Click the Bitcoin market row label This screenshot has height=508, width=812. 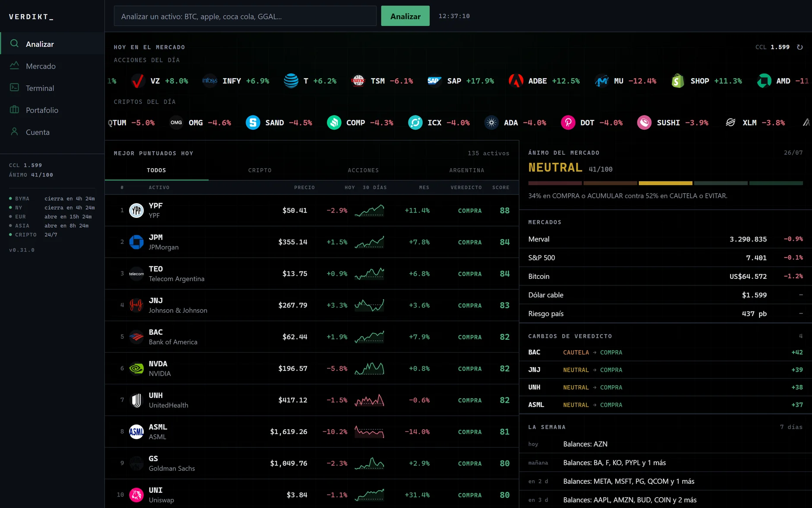coord(539,276)
